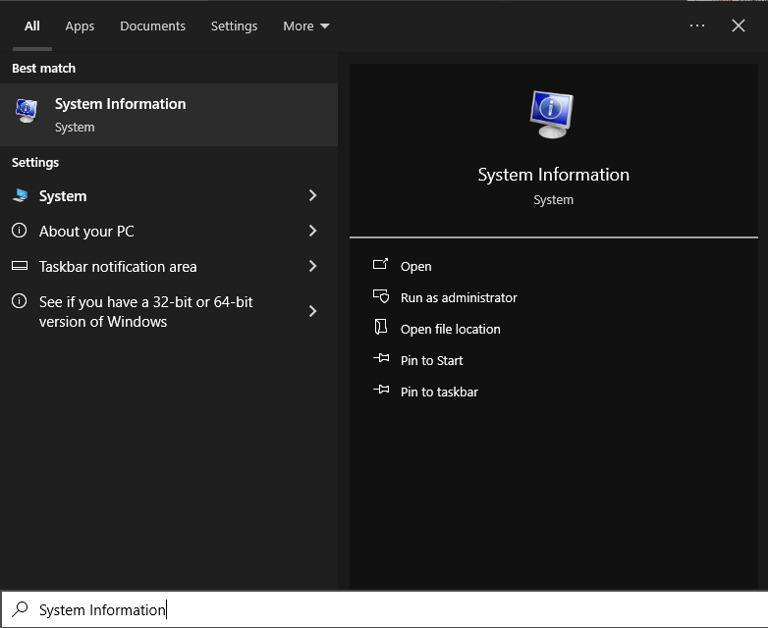Open About your PC settings result

tap(87, 231)
